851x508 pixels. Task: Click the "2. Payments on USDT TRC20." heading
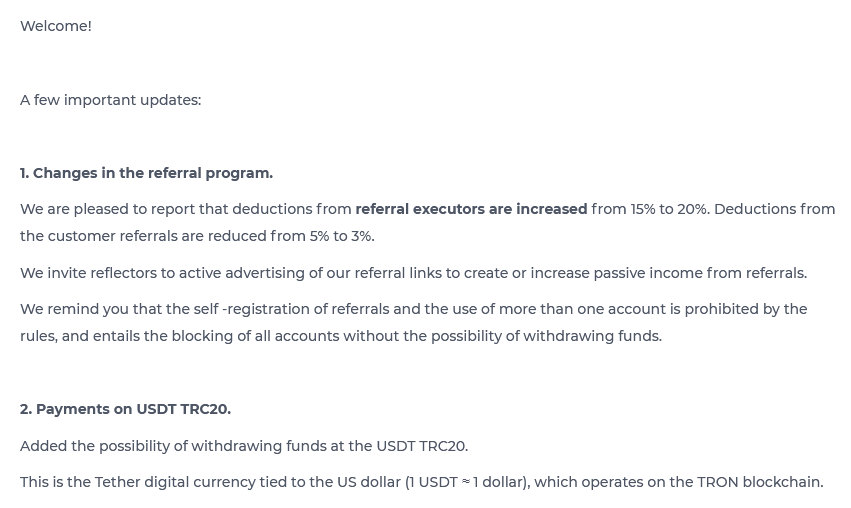point(125,409)
